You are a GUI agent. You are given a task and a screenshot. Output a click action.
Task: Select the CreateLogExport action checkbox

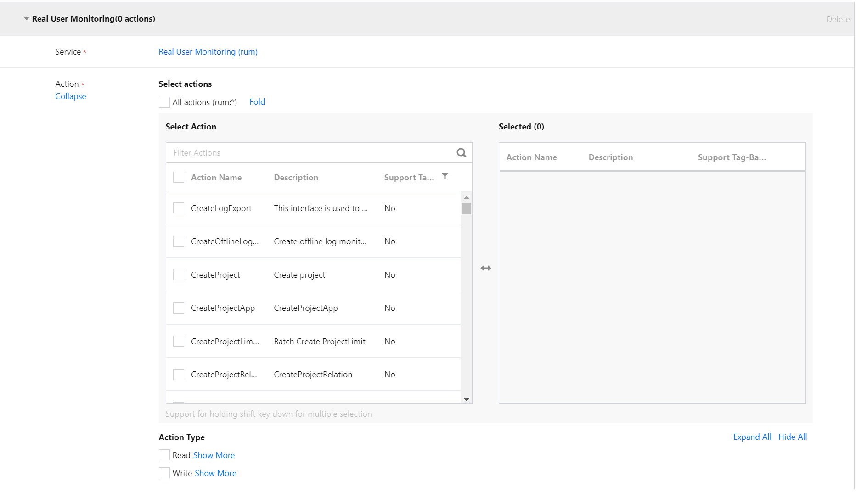(x=179, y=208)
